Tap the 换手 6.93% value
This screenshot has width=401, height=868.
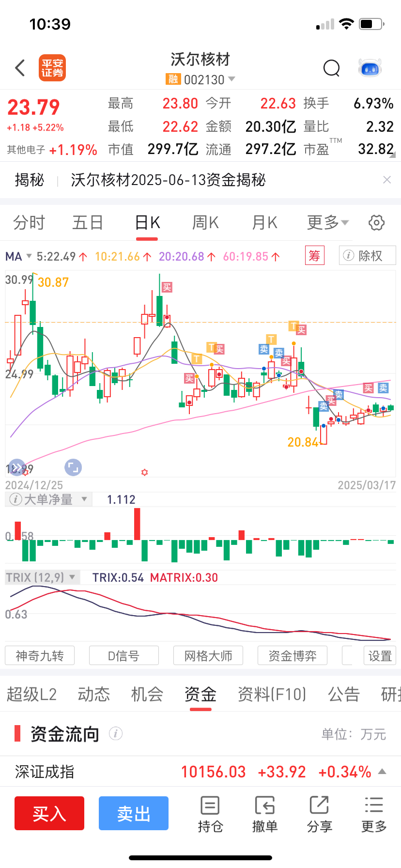[373, 103]
